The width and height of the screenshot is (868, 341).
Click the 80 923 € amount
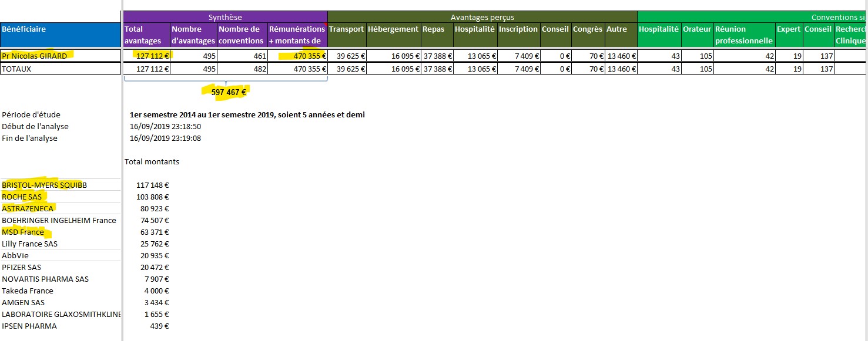pos(155,208)
